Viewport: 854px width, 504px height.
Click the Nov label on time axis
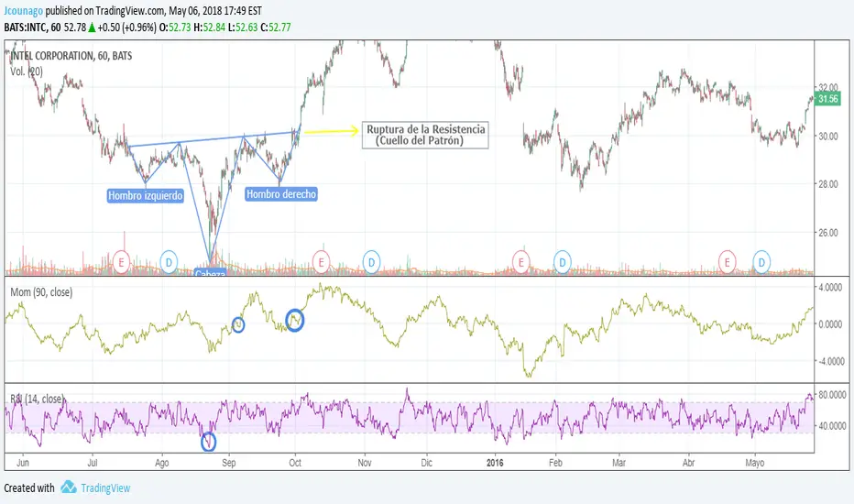365,463
